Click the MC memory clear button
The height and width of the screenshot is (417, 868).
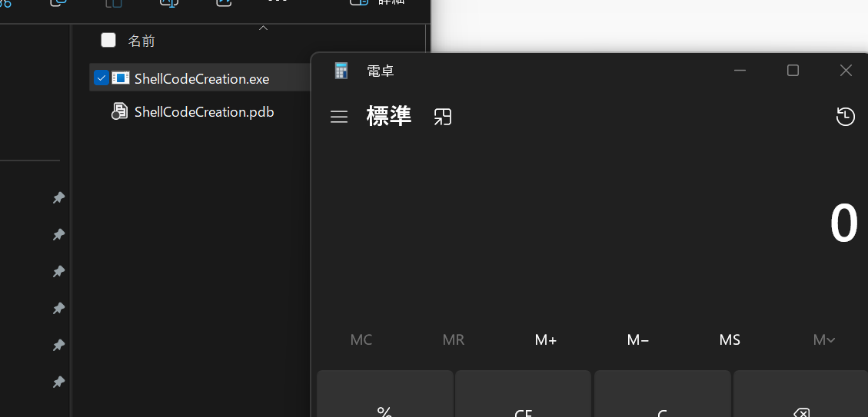[x=361, y=339]
